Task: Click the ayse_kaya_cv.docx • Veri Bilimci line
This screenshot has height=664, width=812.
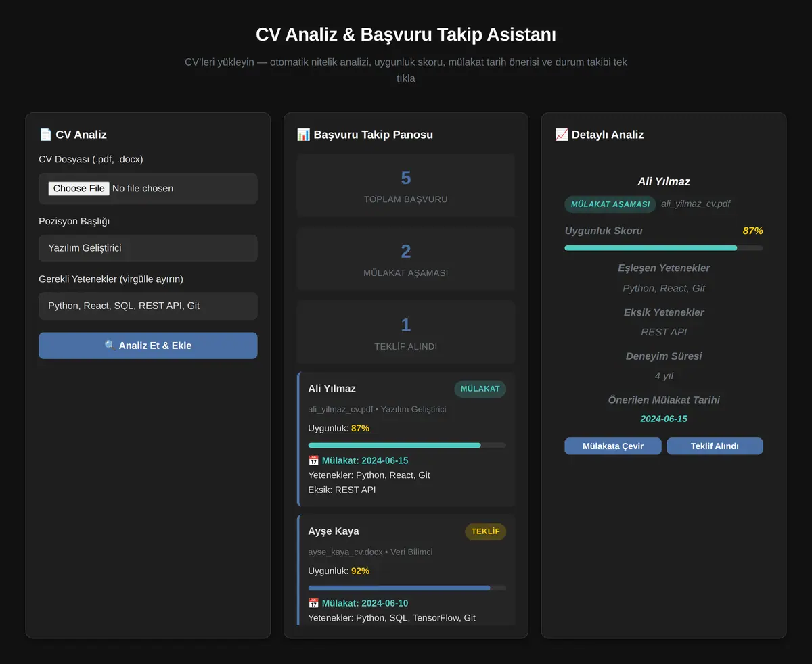Action: pos(370,552)
